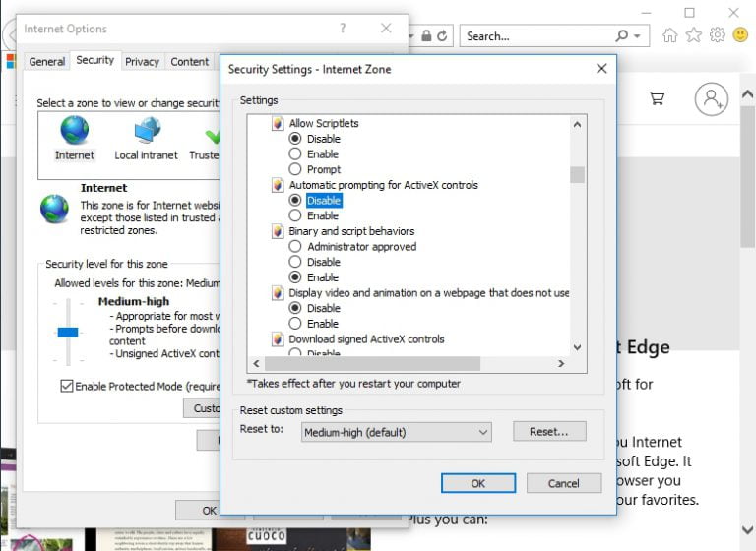Select the Local intranet zone icon
Viewport: 756px width, 551px height.
[147, 130]
